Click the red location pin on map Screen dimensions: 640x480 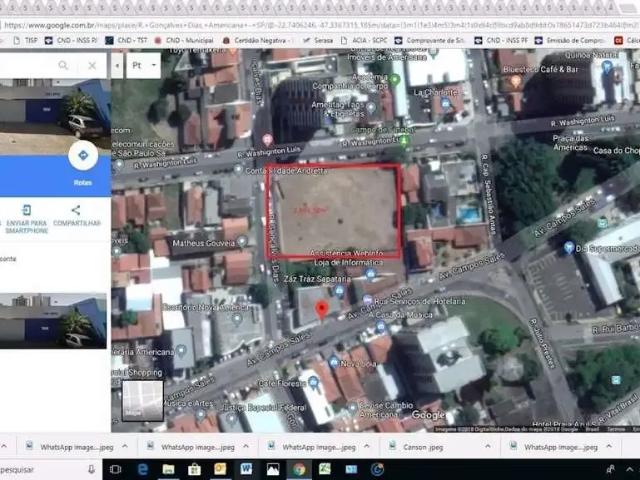tap(322, 310)
